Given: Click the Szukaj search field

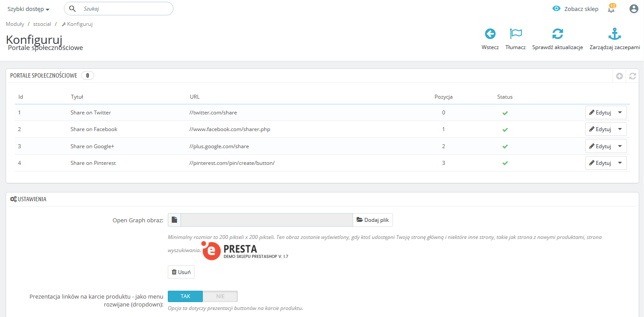Looking at the screenshot, I should pyautogui.click(x=125, y=9).
